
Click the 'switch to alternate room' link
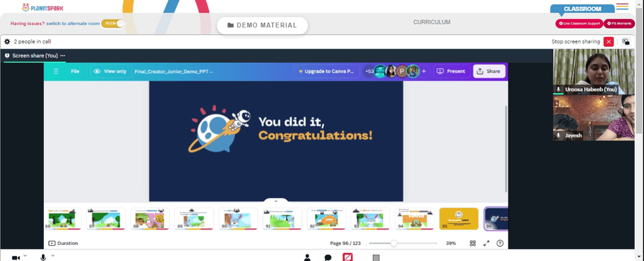click(x=73, y=24)
